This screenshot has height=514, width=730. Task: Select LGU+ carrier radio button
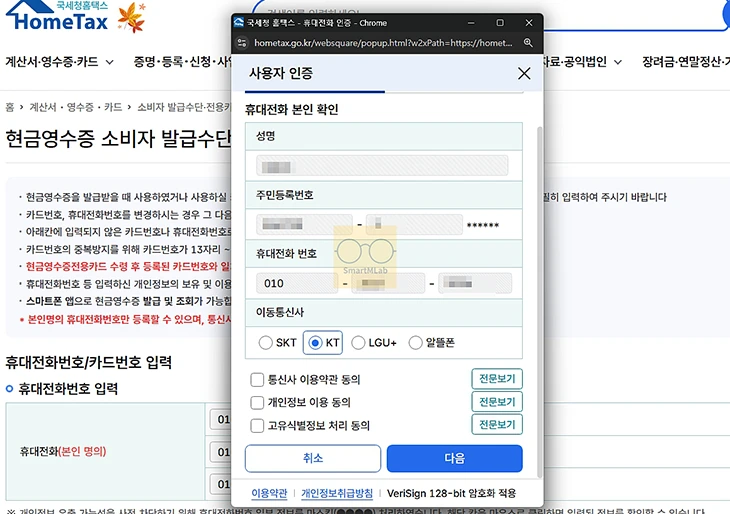[358, 343]
